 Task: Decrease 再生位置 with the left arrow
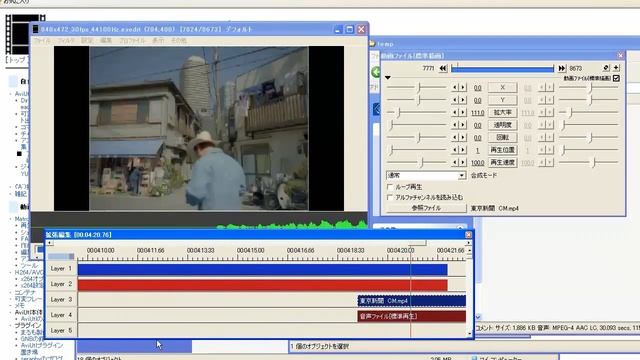click(455, 150)
